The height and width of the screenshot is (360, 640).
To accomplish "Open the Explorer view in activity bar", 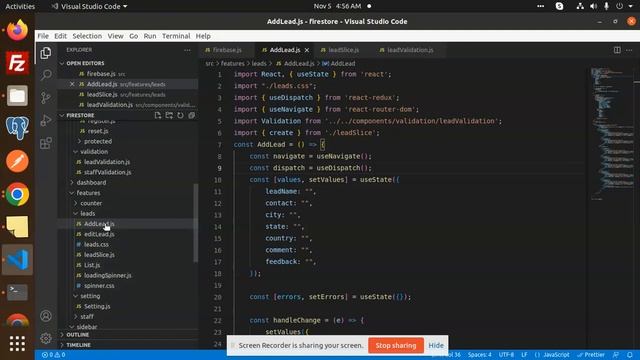I will point(46,53).
